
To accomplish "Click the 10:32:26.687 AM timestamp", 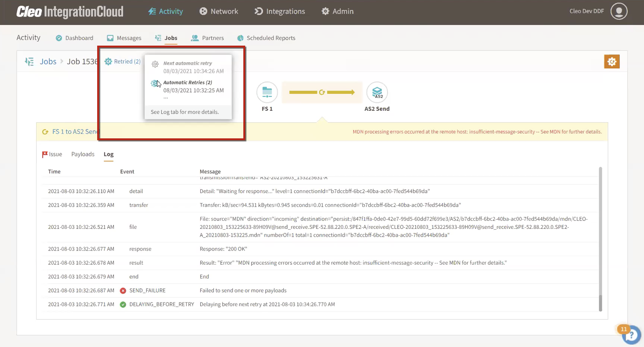I will 81,291.
